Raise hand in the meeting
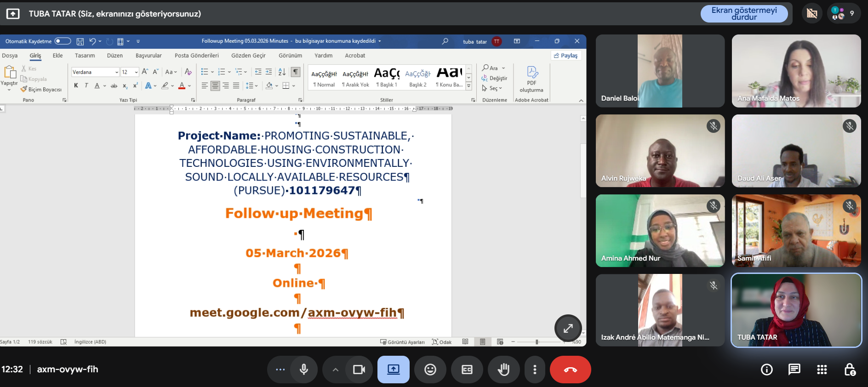Viewport: 868px width, 387px height. 504,370
